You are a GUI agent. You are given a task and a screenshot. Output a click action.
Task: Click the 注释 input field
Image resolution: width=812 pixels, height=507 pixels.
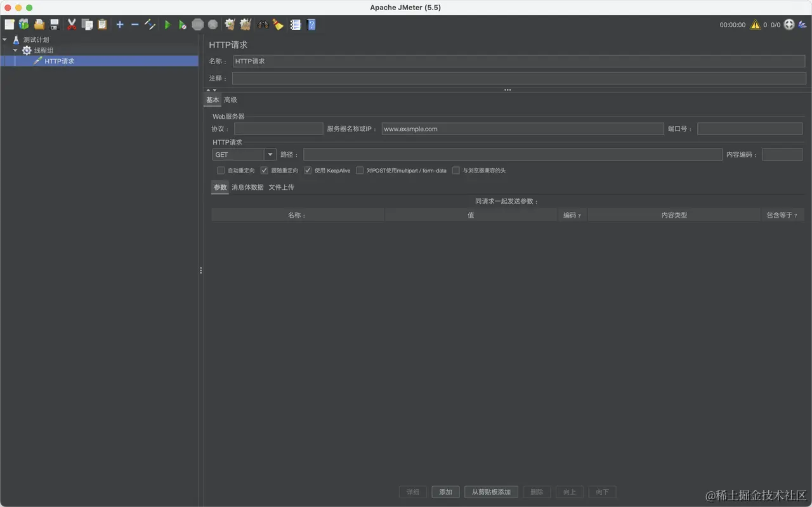click(519, 79)
